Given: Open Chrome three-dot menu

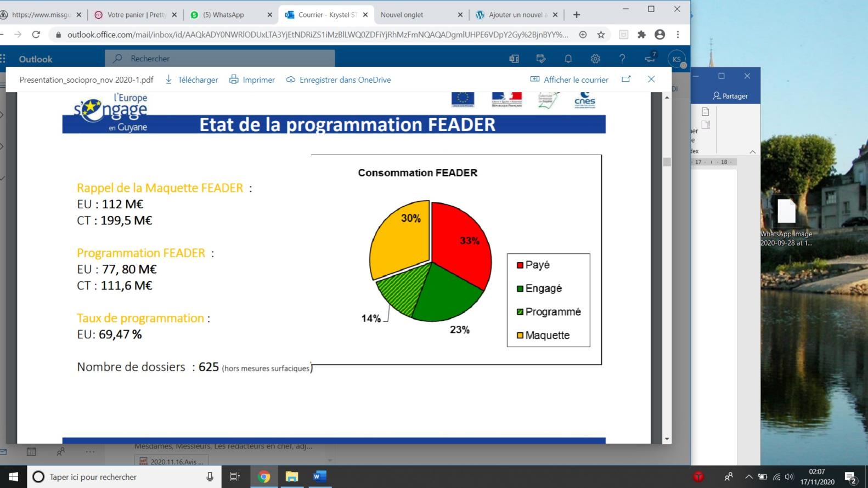Looking at the screenshot, I should point(678,35).
